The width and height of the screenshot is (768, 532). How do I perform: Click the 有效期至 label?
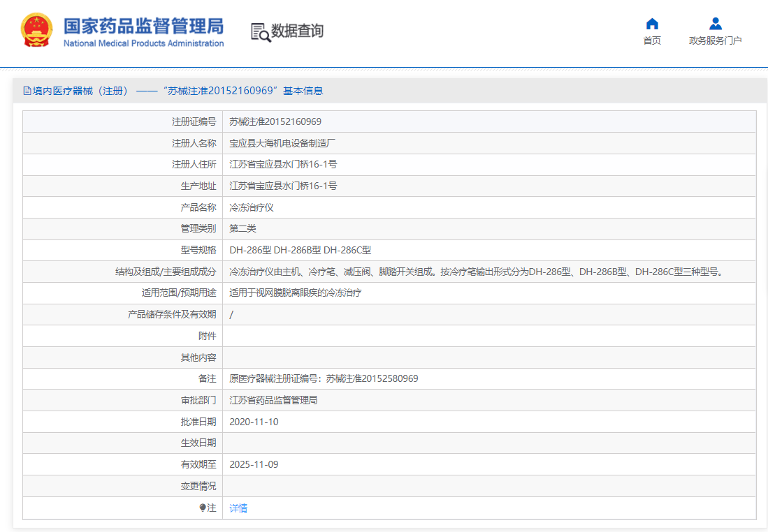[198, 464]
